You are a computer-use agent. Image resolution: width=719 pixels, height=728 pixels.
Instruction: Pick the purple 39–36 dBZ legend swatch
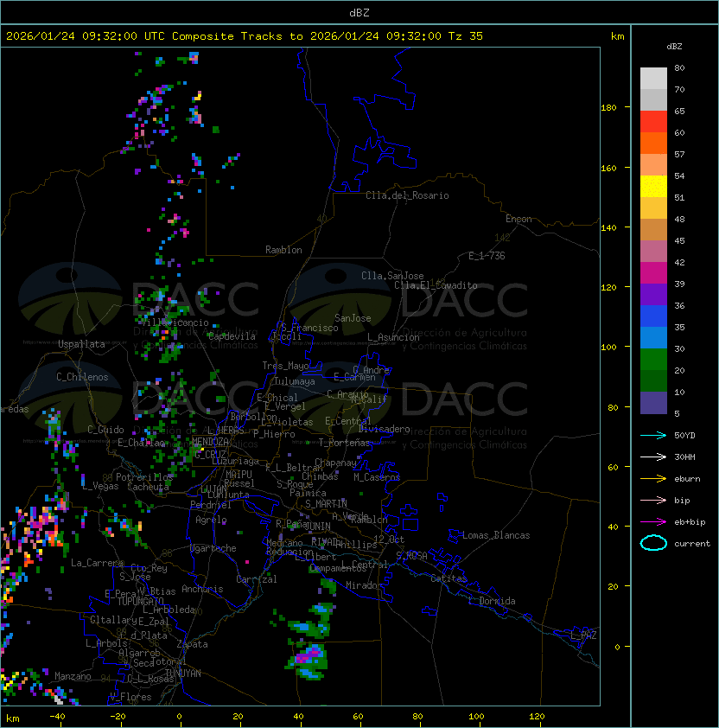click(653, 295)
